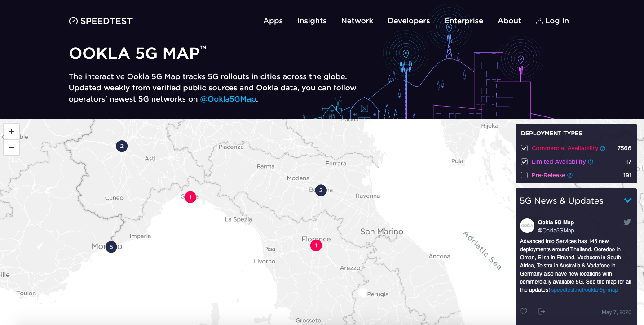The width and height of the screenshot is (644, 325).
Task: Check the Pre-Release checkbox
Action: click(524, 175)
